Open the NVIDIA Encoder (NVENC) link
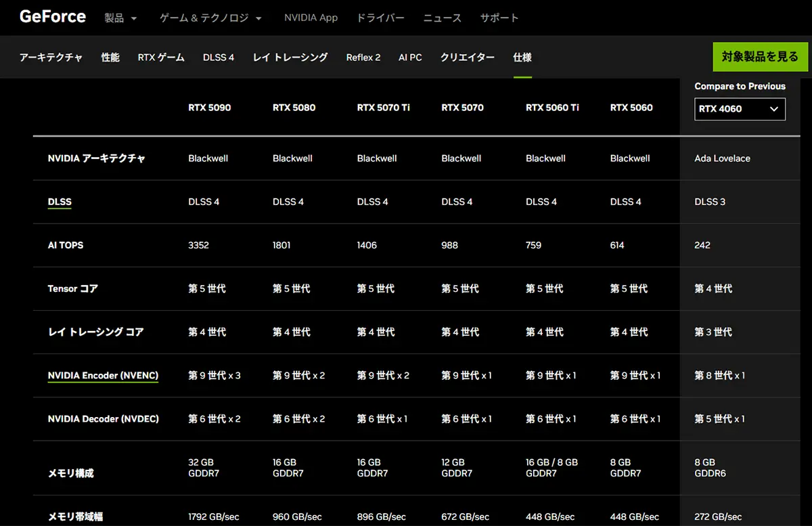Screen dimensions: 812x526 coord(103,375)
